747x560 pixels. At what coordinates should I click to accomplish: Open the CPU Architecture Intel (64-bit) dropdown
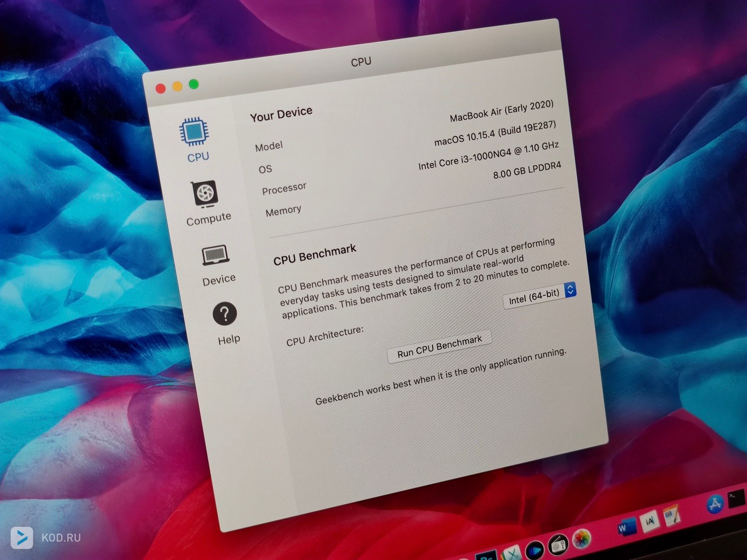540,295
